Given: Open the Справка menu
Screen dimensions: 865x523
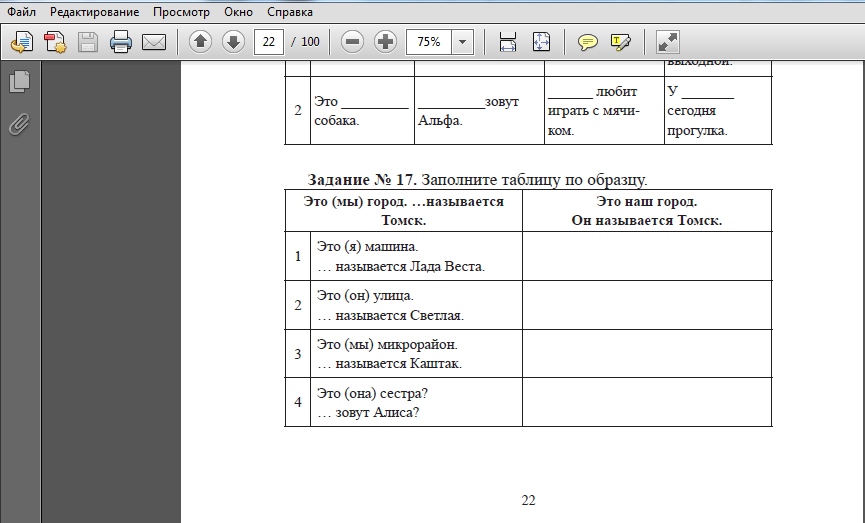Looking at the screenshot, I should coord(290,12).
